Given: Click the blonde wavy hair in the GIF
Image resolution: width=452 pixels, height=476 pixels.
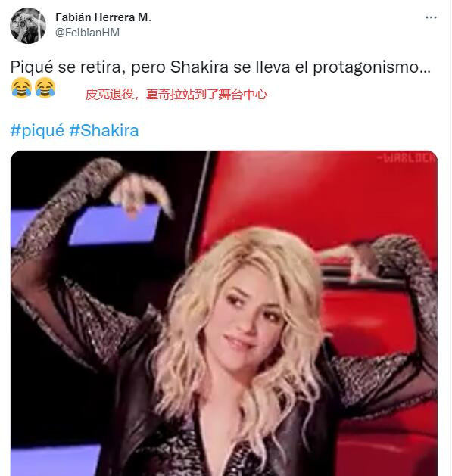Looking at the screenshot, I should pos(243,334).
